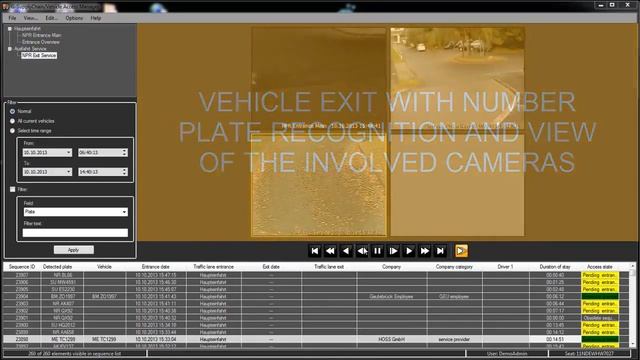Click the bottom-right camera view tile

point(457,184)
